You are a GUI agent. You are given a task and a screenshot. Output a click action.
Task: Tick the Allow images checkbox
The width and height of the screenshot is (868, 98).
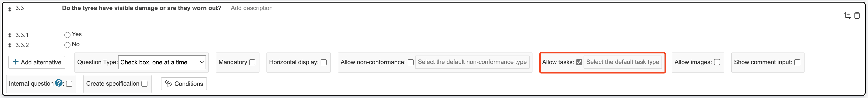[717, 62]
